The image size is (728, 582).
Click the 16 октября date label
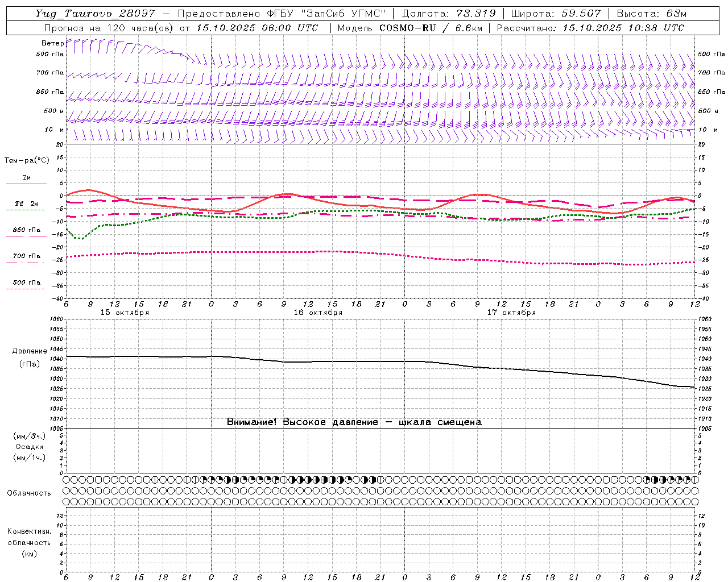click(x=318, y=313)
